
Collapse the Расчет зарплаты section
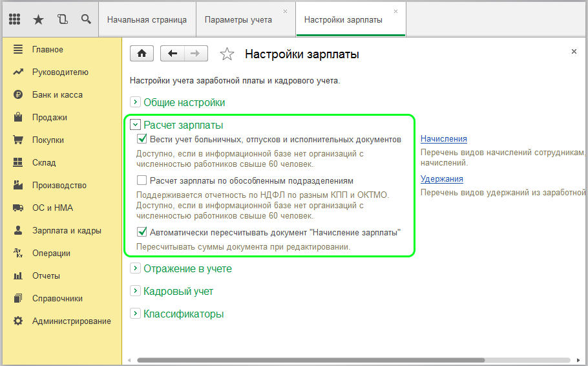pos(136,125)
